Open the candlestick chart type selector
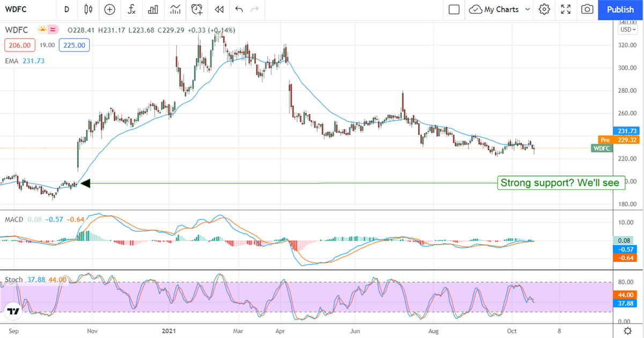The height and width of the screenshot is (338, 644). pyautogui.click(x=89, y=9)
